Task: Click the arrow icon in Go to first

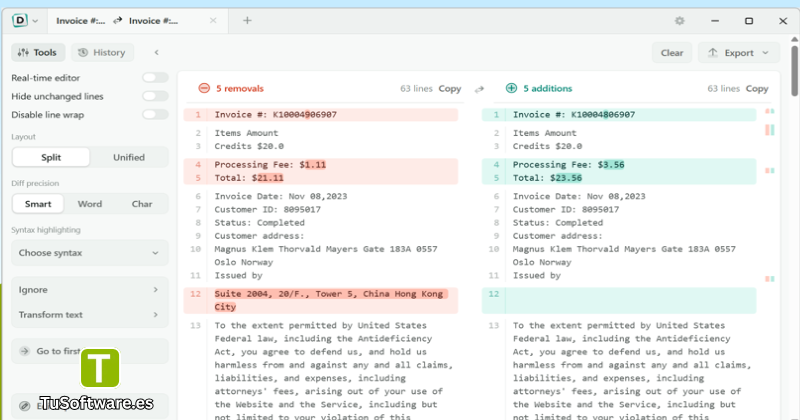Action: tap(24, 351)
